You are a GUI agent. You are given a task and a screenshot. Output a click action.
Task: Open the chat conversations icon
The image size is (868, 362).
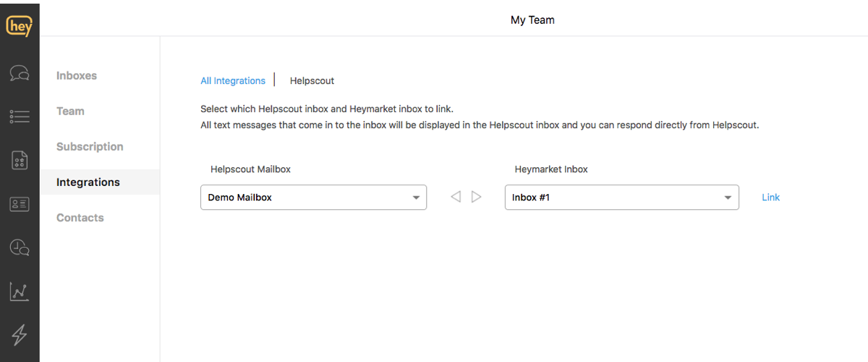tap(20, 73)
